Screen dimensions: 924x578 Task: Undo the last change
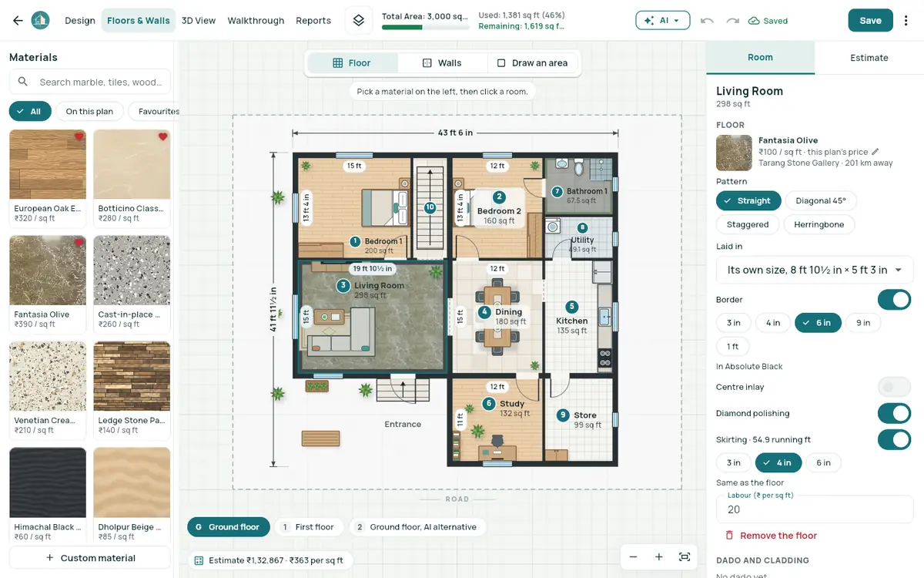tap(707, 21)
